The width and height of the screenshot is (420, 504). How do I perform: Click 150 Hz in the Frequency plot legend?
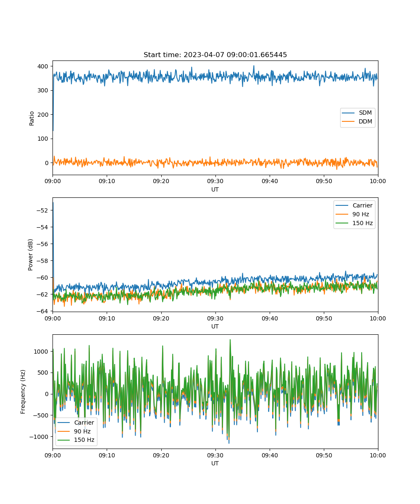84,440
